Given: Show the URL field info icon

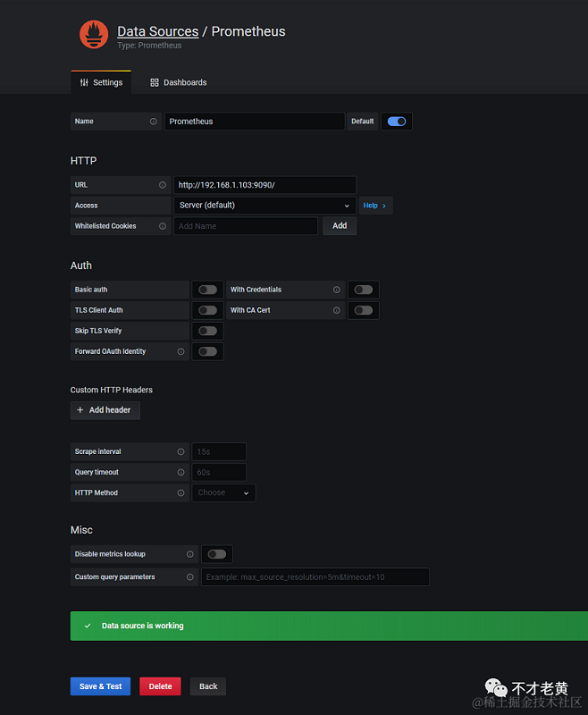Looking at the screenshot, I should [x=163, y=185].
